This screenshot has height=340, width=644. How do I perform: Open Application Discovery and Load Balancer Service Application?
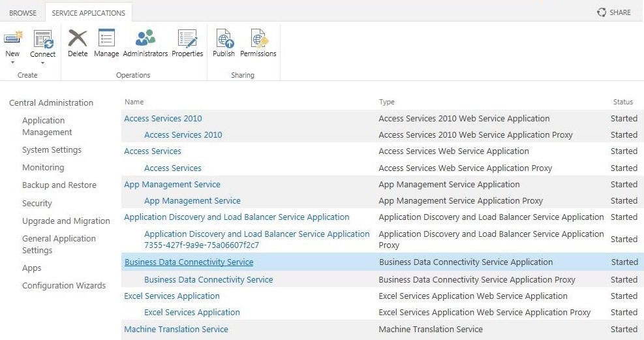pyautogui.click(x=237, y=217)
